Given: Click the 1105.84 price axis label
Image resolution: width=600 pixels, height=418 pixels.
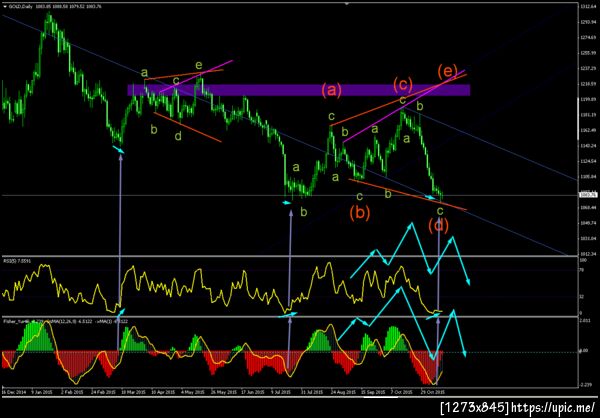Looking at the screenshot, I should [x=589, y=176].
